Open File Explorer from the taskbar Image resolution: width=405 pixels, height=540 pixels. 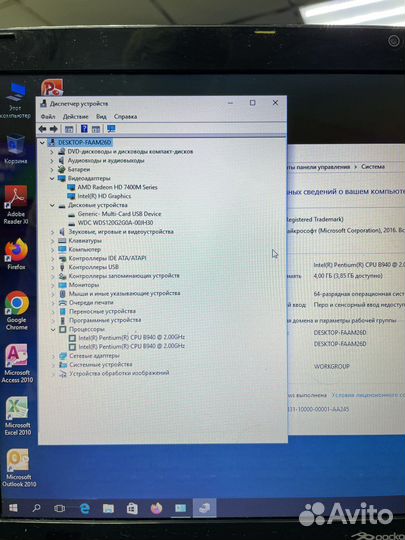[x=108, y=509]
